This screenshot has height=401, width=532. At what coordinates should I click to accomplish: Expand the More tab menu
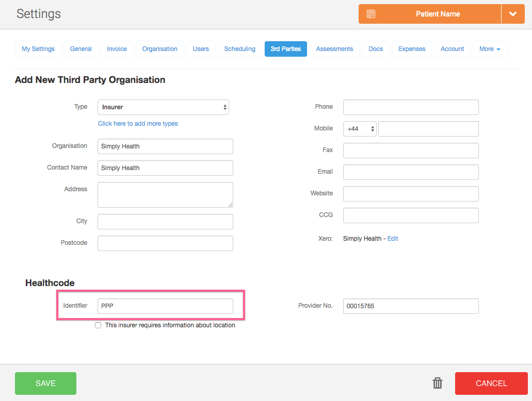pos(489,49)
